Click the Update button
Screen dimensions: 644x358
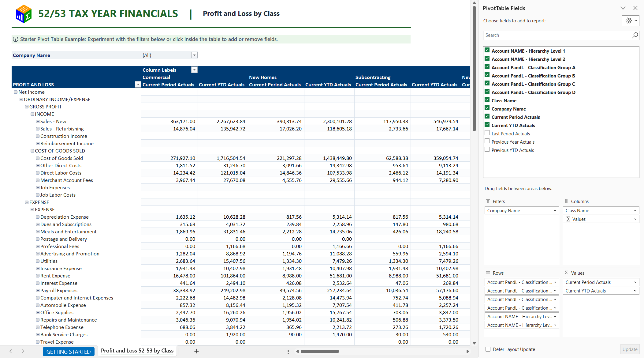pyautogui.click(x=630, y=349)
